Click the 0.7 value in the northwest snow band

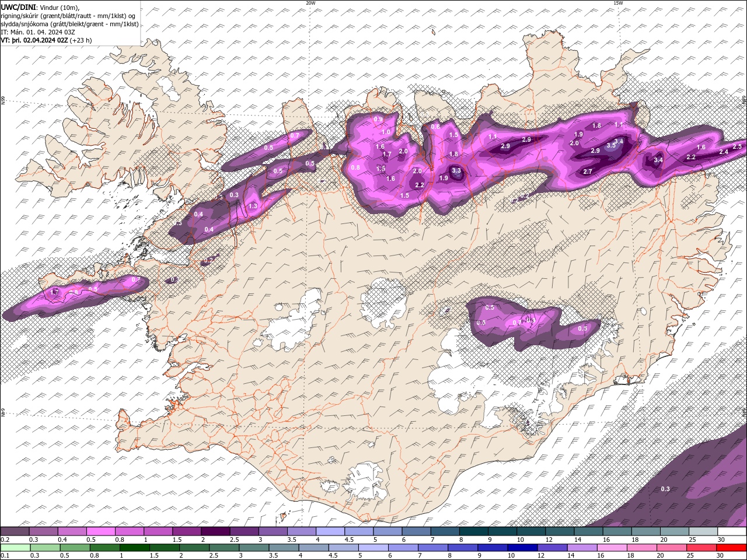(295, 135)
